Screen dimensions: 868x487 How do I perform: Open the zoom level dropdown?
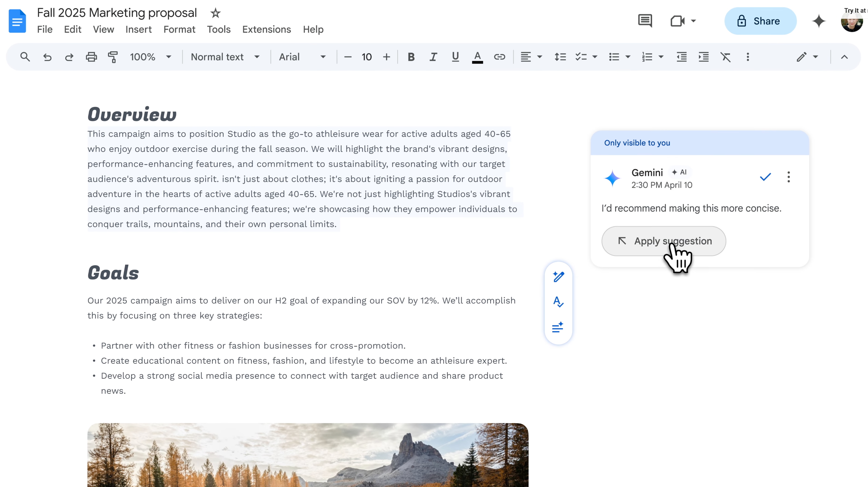tap(151, 57)
